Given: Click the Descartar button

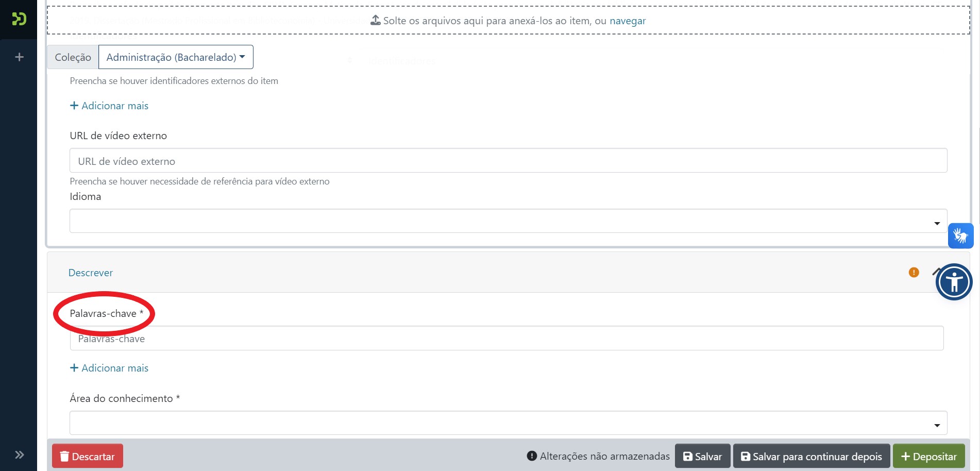Looking at the screenshot, I should (88, 456).
